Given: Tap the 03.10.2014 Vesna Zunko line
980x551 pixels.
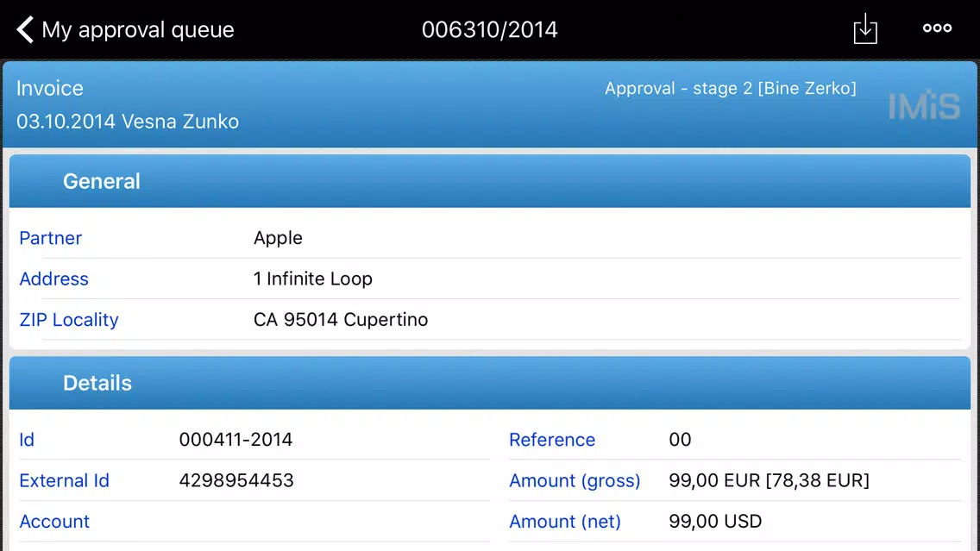Looking at the screenshot, I should click(x=128, y=122).
